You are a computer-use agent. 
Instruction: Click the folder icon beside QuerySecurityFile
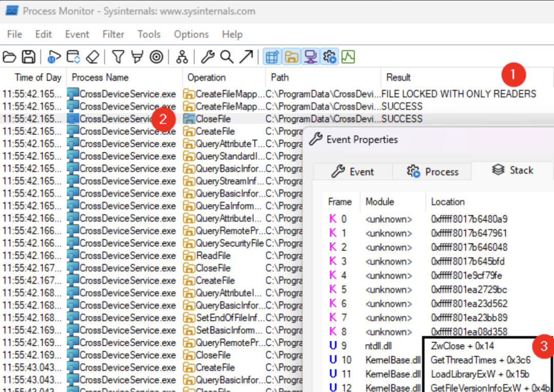coord(189,243)
